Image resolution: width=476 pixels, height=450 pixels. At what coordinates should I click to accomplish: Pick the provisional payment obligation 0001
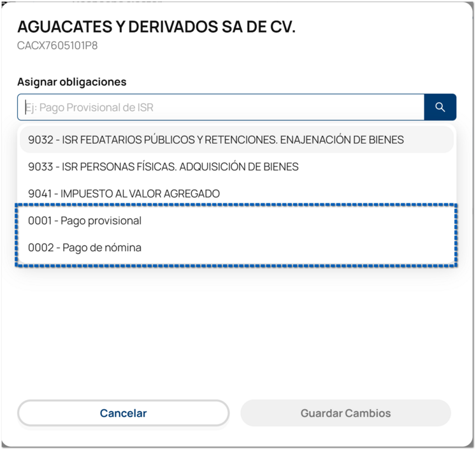pos(85,221)
